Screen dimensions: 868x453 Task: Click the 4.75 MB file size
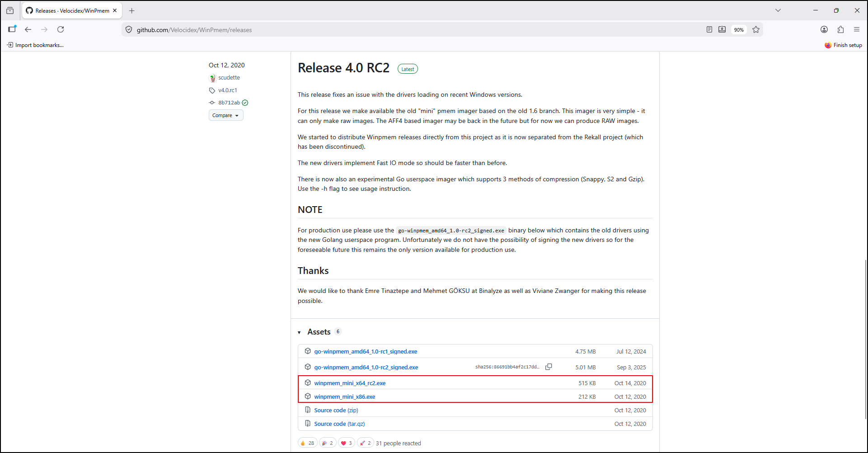click(586, 351)
